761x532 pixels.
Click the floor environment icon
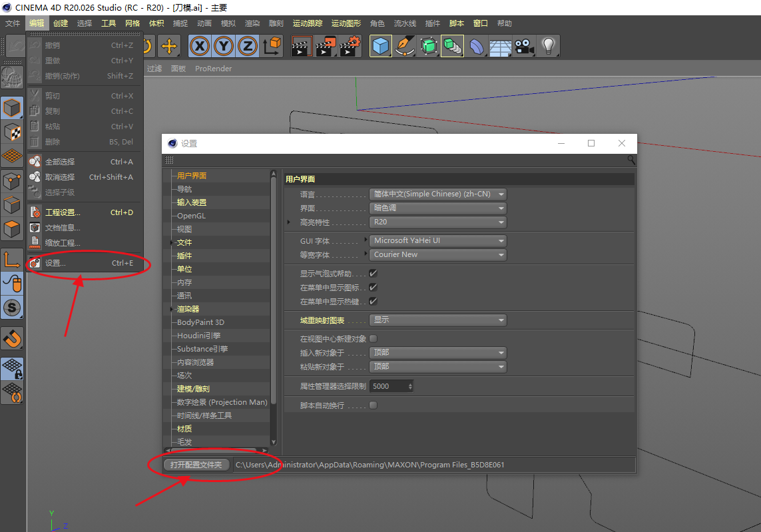pos(501,46)
